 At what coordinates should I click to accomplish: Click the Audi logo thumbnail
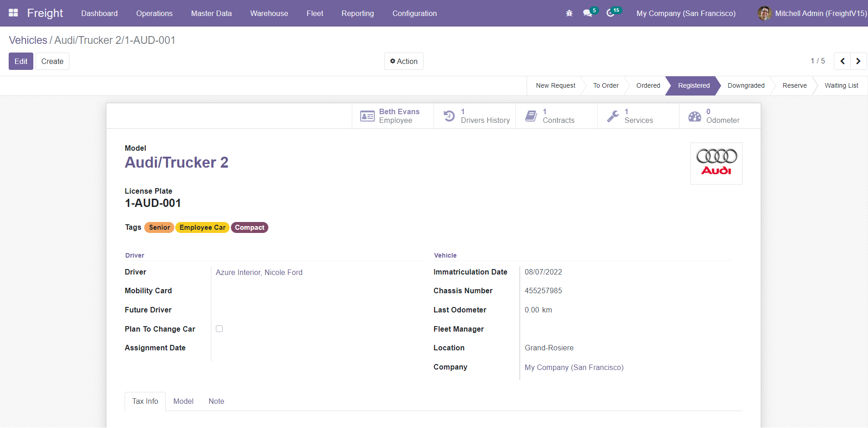click(x=716, y=164)
